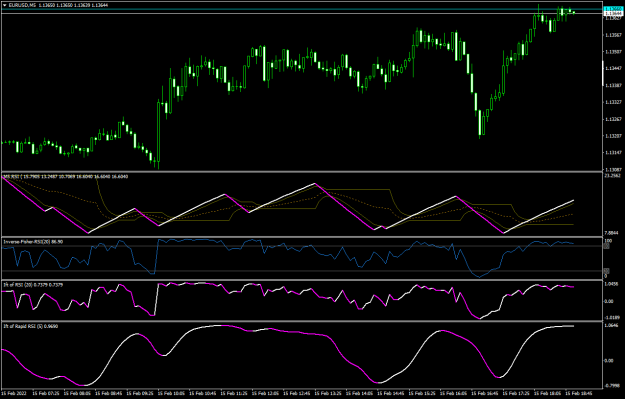
Task: Click the 7.8844 scale value of MS RSI
Action: point(612,233)
